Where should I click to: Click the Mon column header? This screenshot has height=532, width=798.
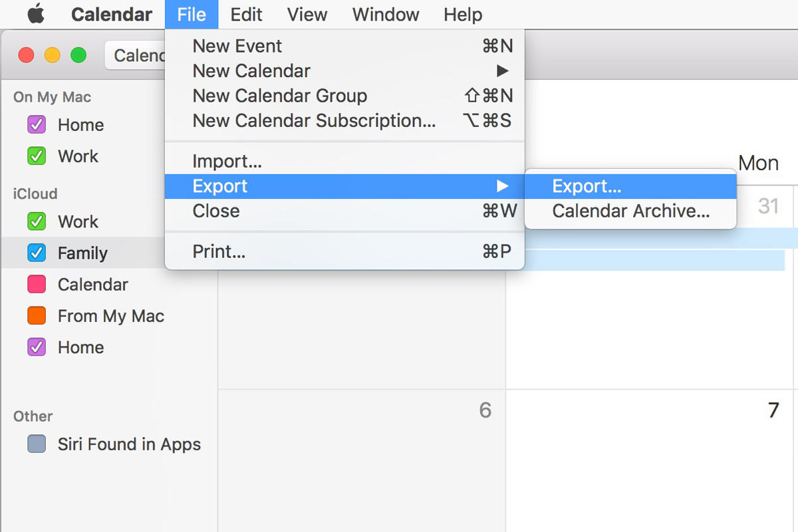(759, 163)
